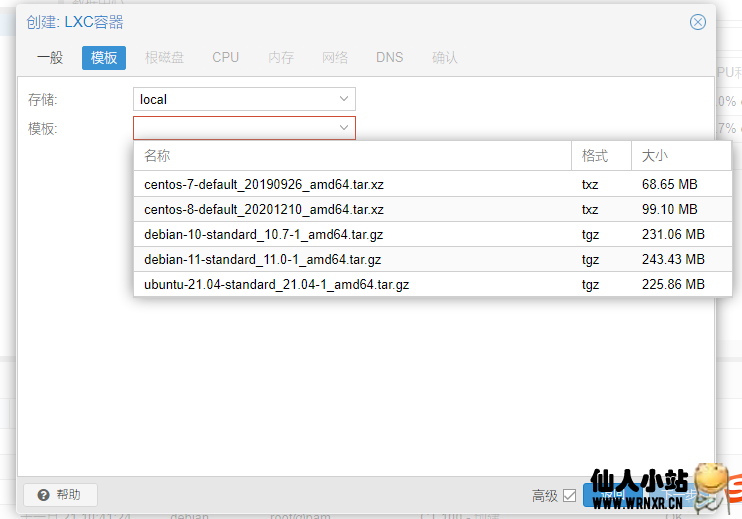Open the DNS tab

(x=390, y=57)
